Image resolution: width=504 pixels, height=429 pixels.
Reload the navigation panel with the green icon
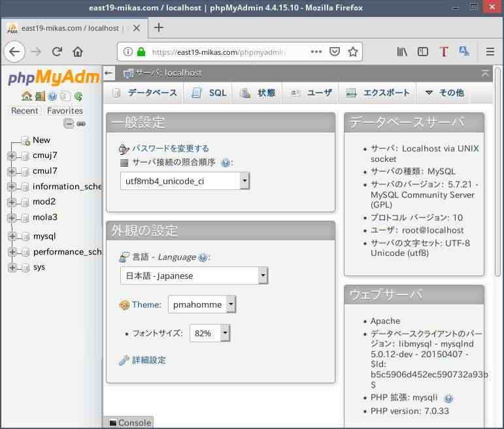coord(78,96)
